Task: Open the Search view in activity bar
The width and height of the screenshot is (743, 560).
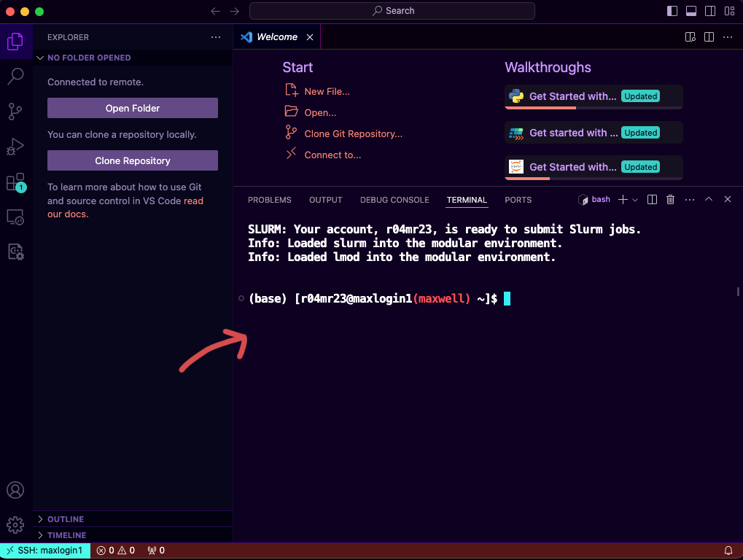Action: click(15, 76)
